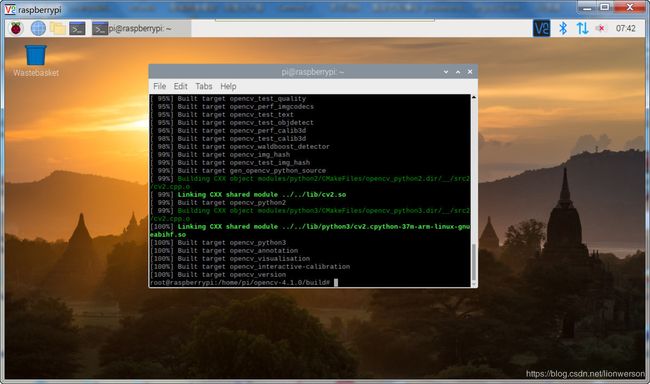The image size is (650, 384).
Task: Open the terminal Edit menu
Action: tap(180, 86)
